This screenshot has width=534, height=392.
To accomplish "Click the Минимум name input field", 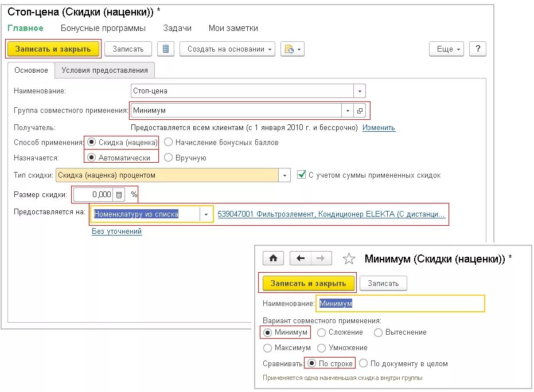I will point(400,303).
